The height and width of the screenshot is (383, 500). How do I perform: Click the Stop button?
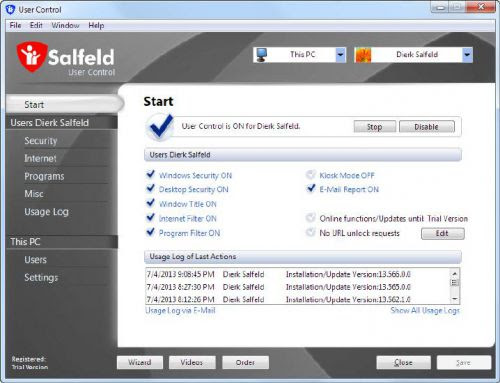[x=375, y=127]
